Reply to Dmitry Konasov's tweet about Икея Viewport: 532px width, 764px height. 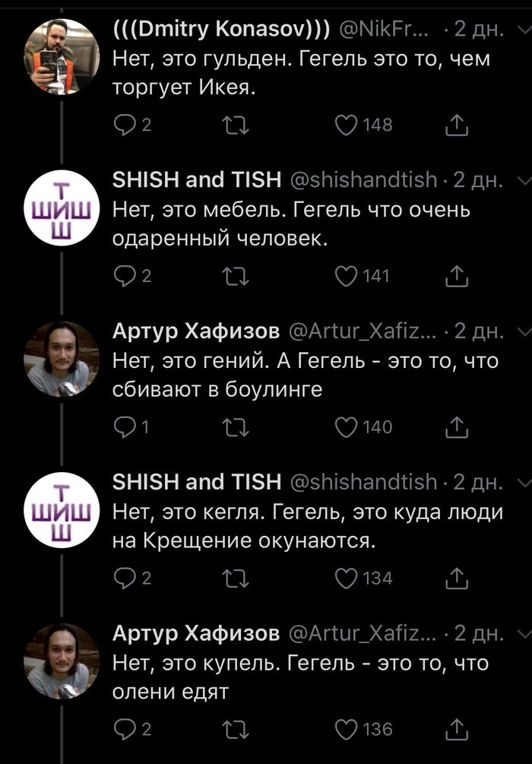(123, 125)
